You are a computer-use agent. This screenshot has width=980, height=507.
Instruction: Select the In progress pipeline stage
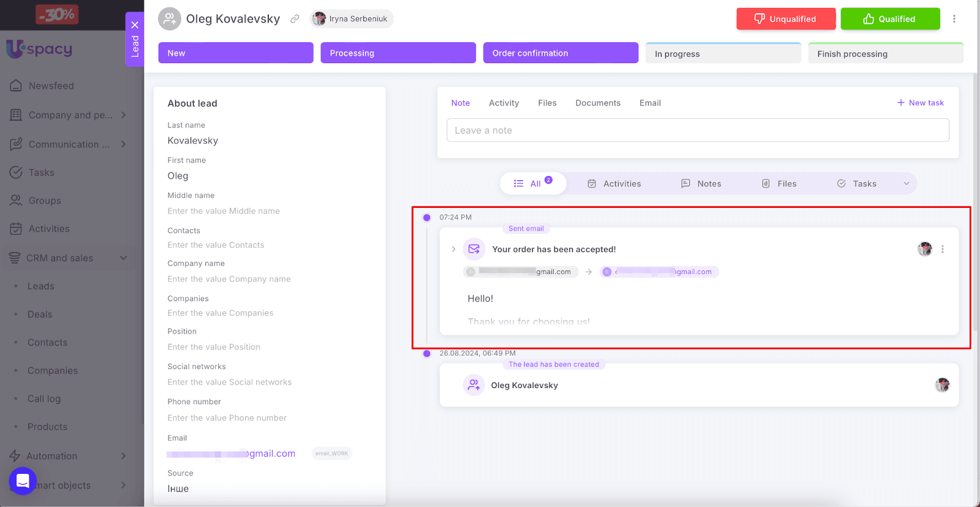(x=723, y=54)
